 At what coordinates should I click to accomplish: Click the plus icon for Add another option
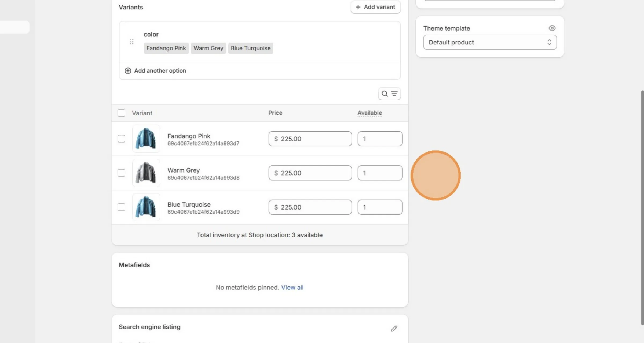(x=128, y=71)
